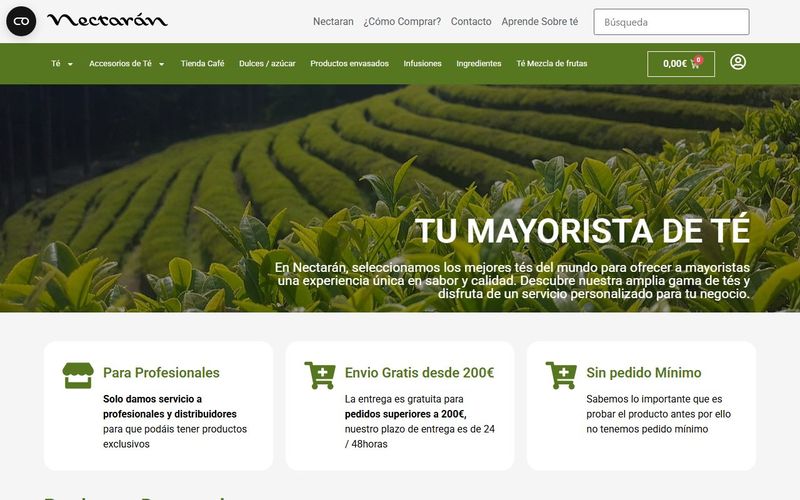Open the Ingredientes category

pyautogui.click(x=479, y=64)
